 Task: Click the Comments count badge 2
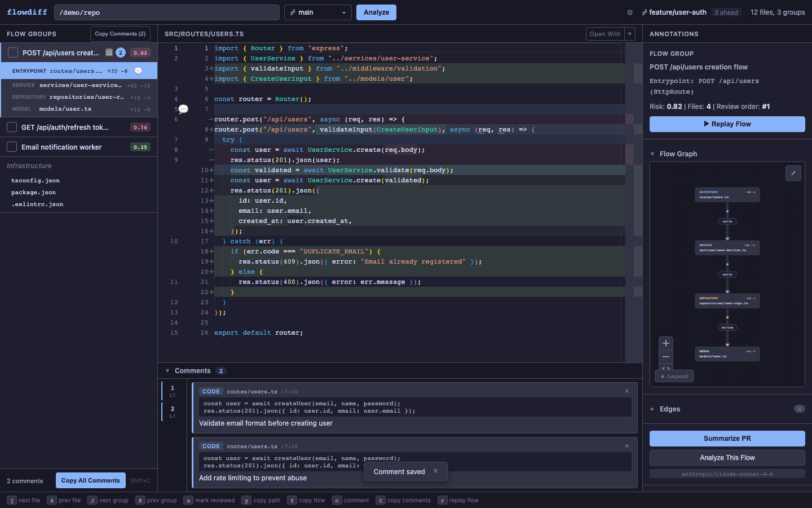coord(221,371)
